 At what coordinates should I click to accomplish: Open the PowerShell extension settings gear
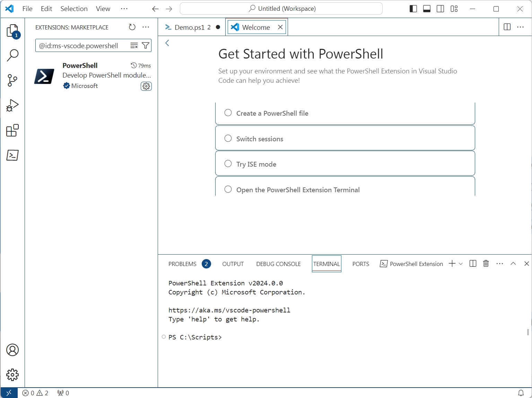click(x=146, y=86)
